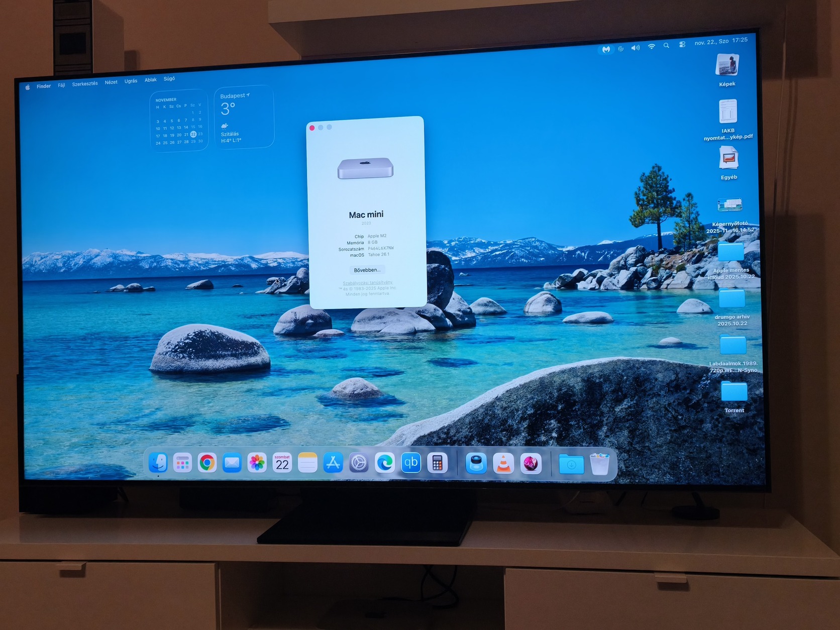840x630 pixels.
Task: Launch the App Store from the Dock
Action: (333, 463)
